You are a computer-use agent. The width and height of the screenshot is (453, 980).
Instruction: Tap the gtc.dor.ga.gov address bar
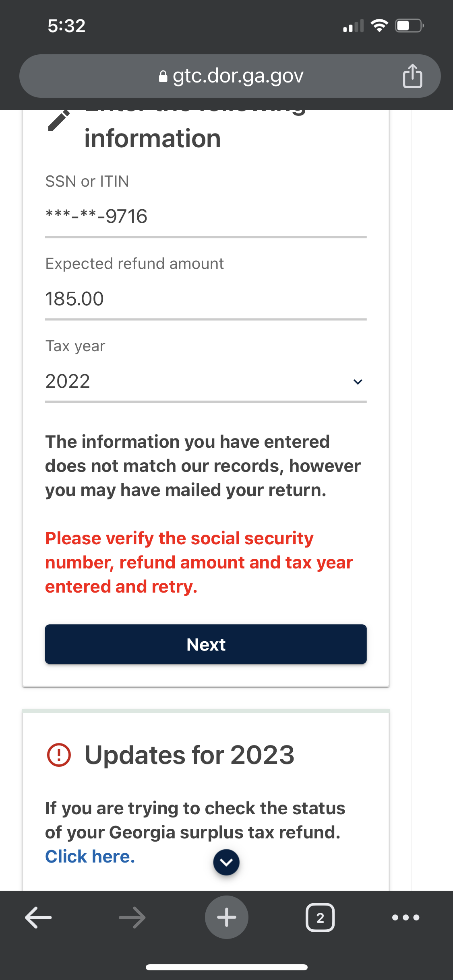[230, 76]
